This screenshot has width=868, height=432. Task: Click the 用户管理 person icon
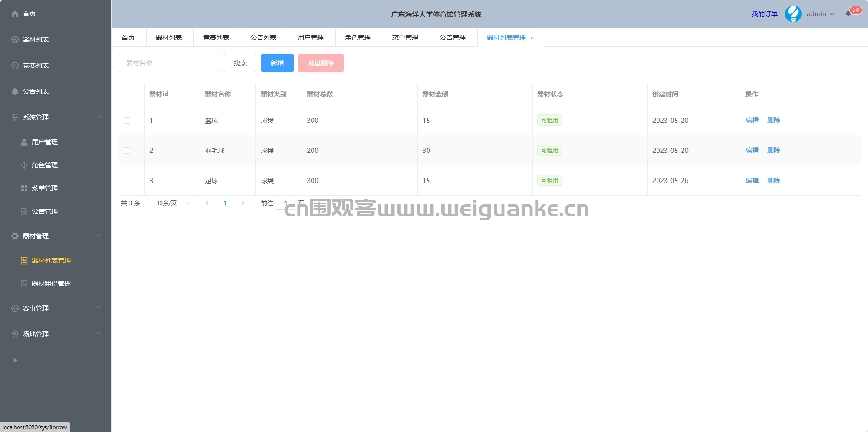point(24,142)
